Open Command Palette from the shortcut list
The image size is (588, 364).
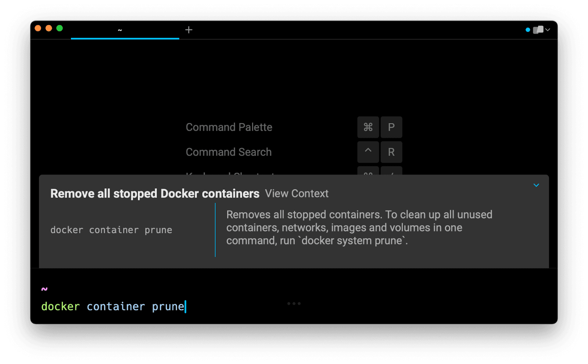click(x=229, y=127)
